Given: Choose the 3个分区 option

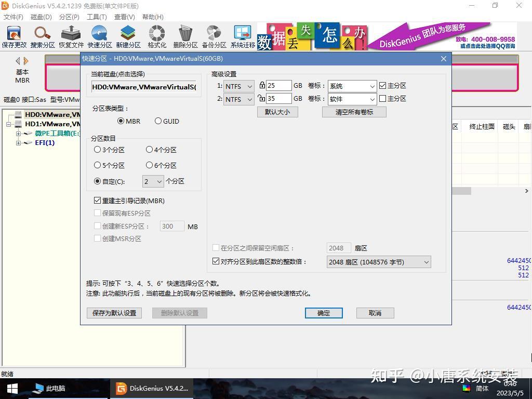Looking at the screenshot, I should pyautogui.click(x=109, y=150).
